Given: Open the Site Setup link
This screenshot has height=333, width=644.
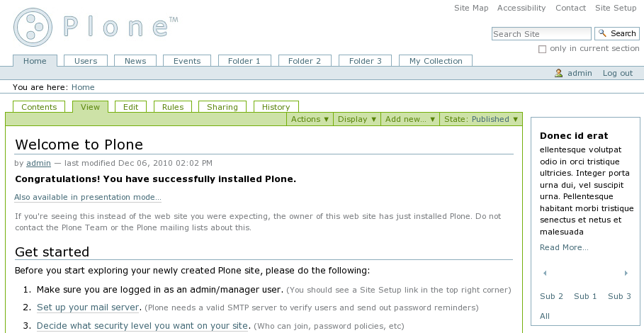Looking at the screenshot, I should click(x=615, y=8).
